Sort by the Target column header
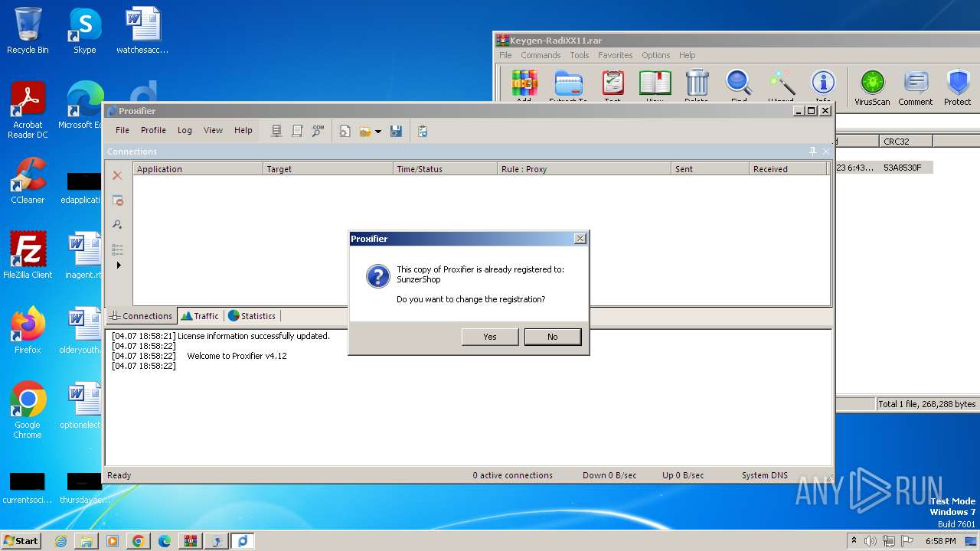This screenshot has height=551, width=980. (x=328, y=169)
